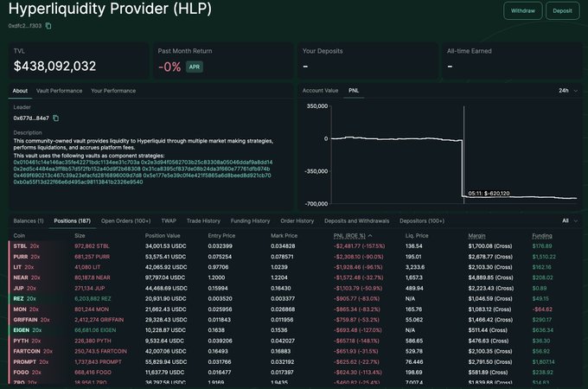Open the Balances (1) tab
The width and height of the screenshot is (588, 389).
click(29, 221)
